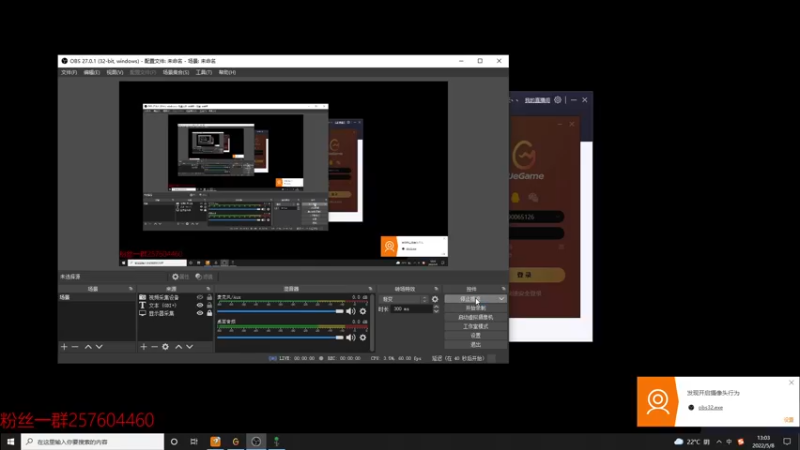Open the OBS icon on the taskbar
The image size is (800, 450).
point(256,441)
